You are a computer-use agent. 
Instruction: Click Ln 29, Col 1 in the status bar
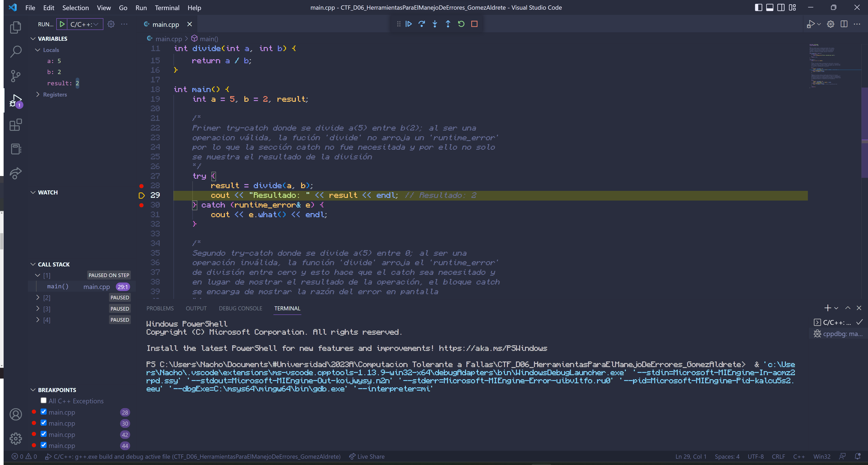coord(691,456)
